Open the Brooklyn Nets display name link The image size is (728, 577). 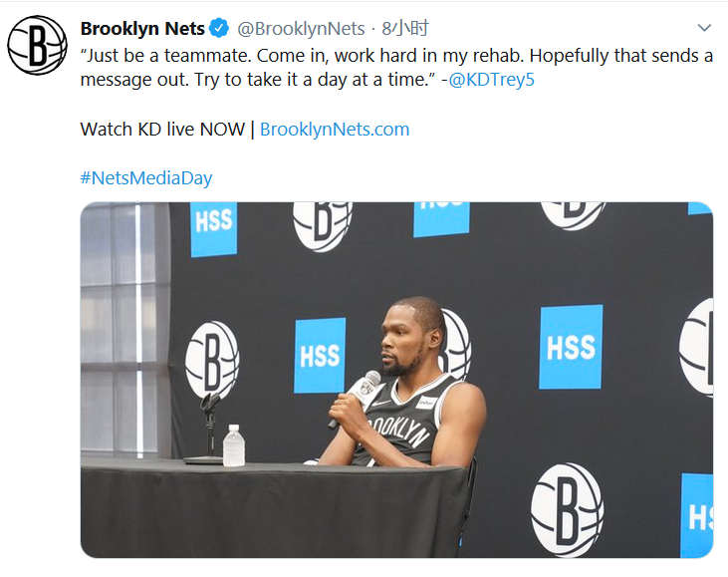pos(142,29)
